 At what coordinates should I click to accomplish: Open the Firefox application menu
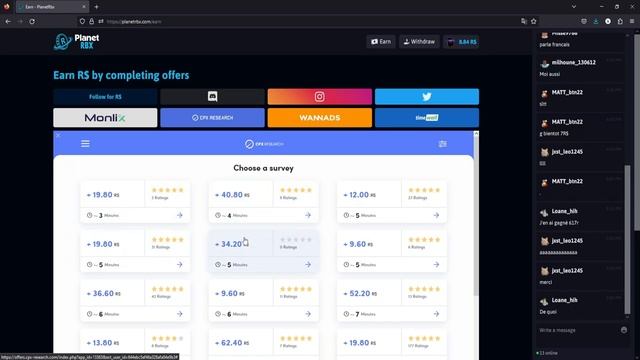[x=632, y=21]
